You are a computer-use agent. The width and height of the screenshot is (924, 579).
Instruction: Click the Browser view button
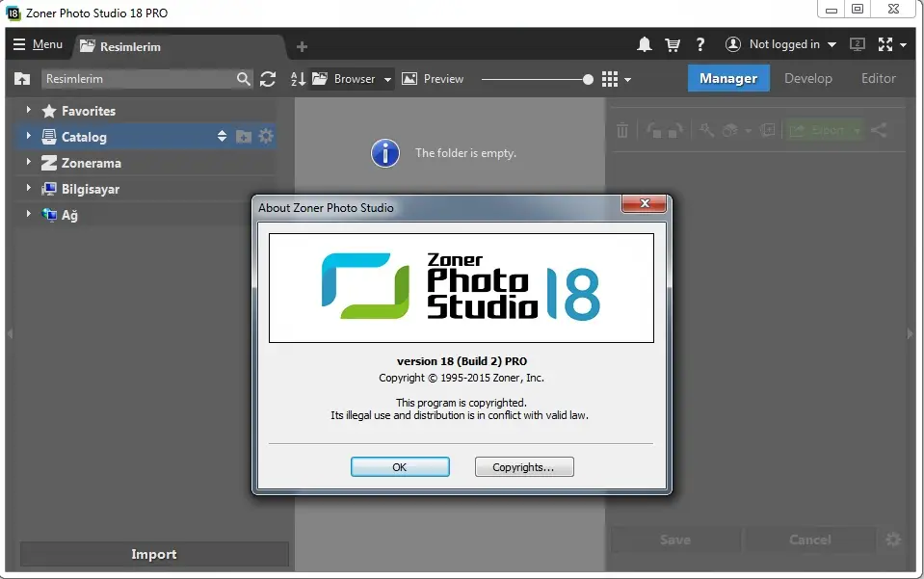click(x=345, y=79)
